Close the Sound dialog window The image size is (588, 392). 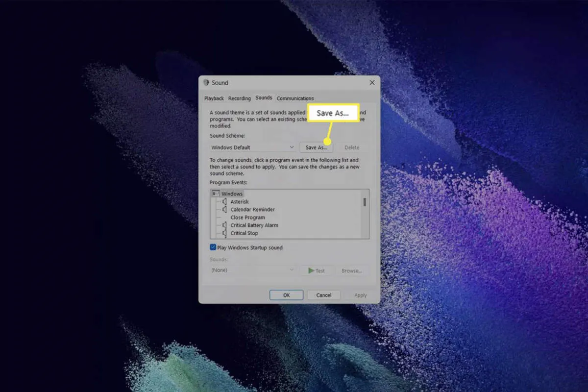pyautogui.click(x=372, y=83)
